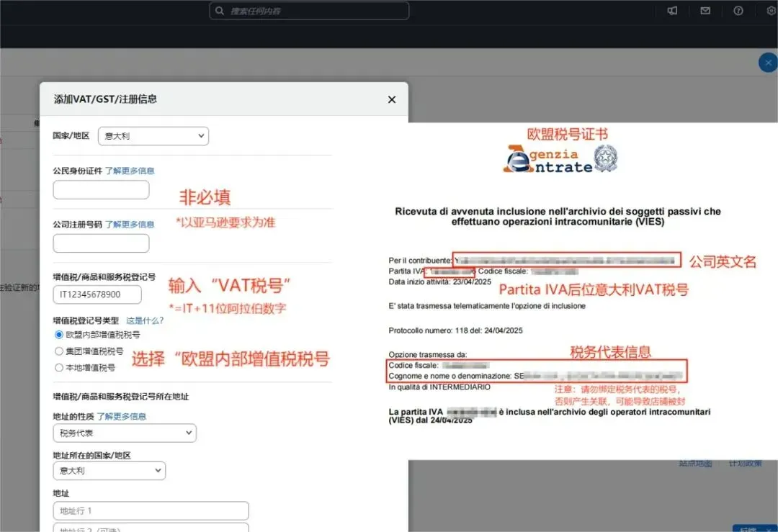Viewport: 778px width, 532px height.
Task: Click the 这是什么? link
Action: 144,320
